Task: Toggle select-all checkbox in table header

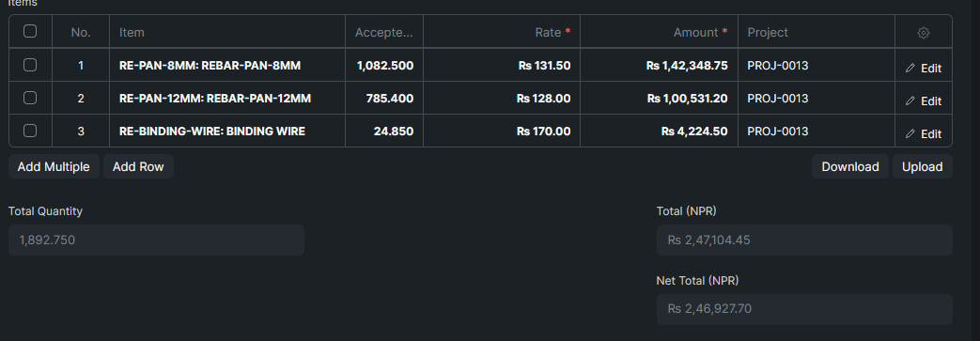Action: tap(30, 31)
